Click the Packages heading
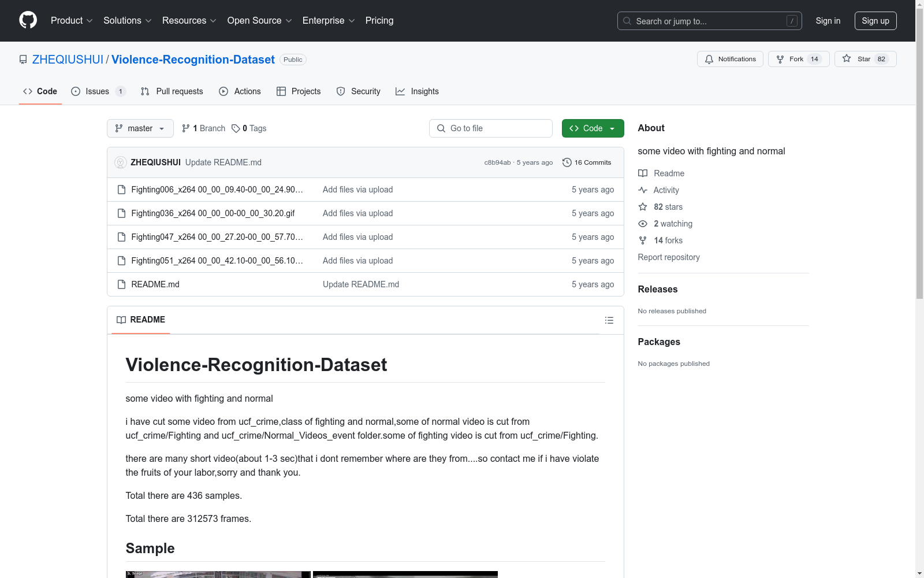 pyautogui.click(x=659, y=342)
